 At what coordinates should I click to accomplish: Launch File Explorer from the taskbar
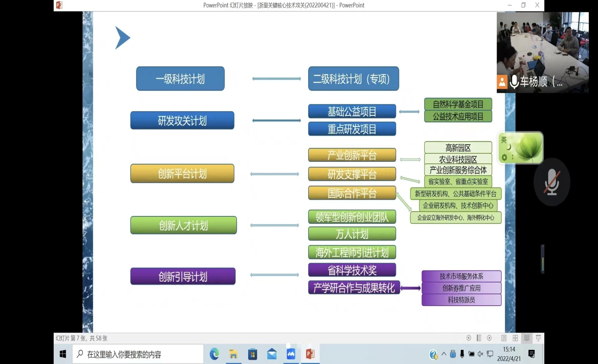[x=233, y=354]
